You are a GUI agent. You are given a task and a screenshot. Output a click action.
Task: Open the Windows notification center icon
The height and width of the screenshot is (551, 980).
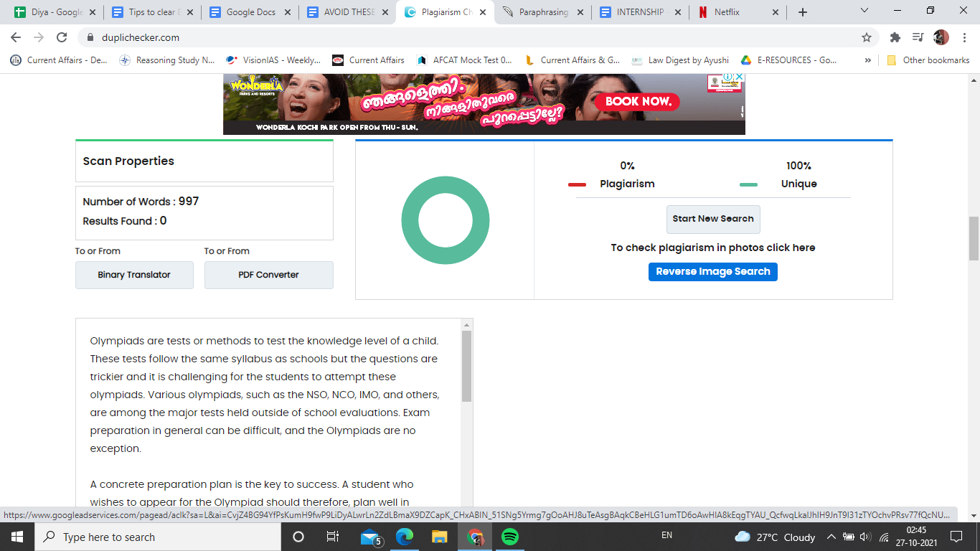[956, 537]
